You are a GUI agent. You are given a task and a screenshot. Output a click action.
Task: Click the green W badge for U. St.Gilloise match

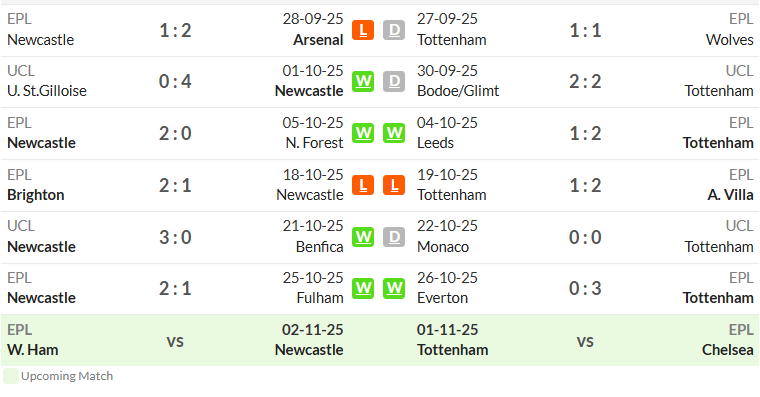[363, 81]
